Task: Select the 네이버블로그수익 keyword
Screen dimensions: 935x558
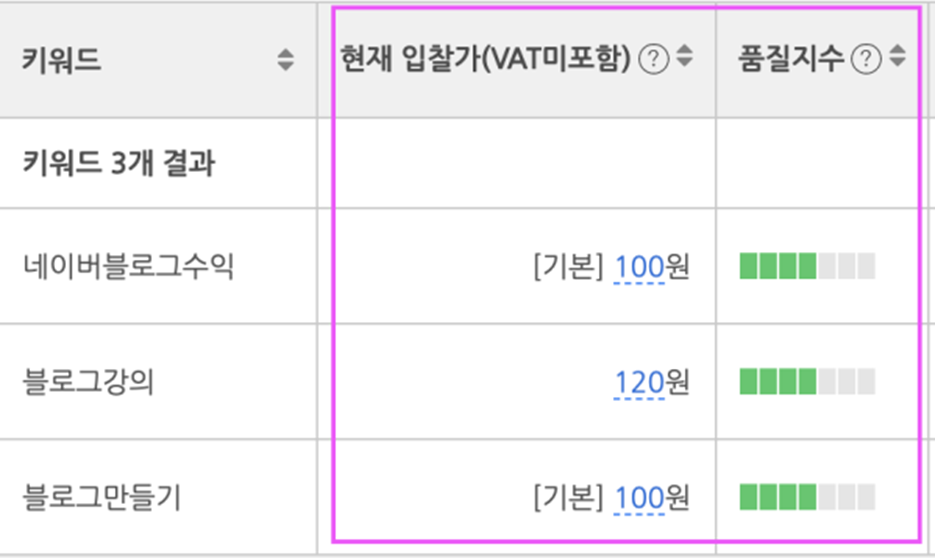Action: 128,266
